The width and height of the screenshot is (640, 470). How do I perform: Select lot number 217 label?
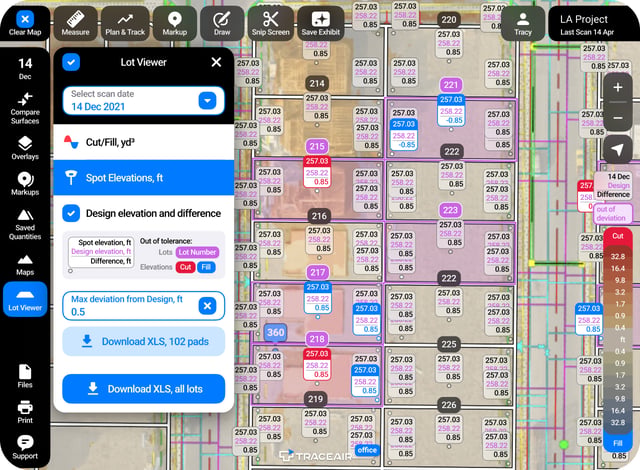pyautogui.click(x=317, y=272)
